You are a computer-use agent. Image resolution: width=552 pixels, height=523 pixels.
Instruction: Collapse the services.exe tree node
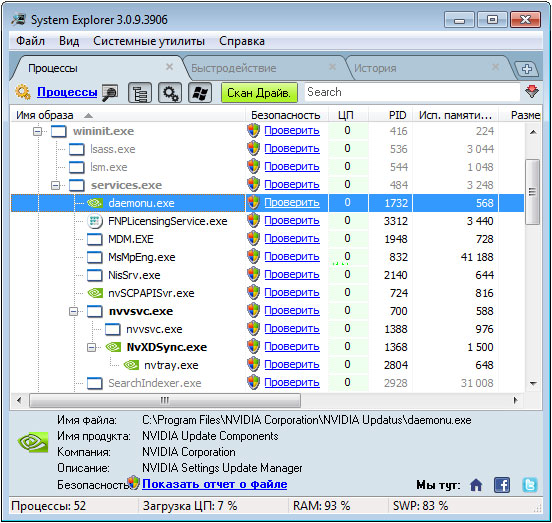[x=55, y=185]
